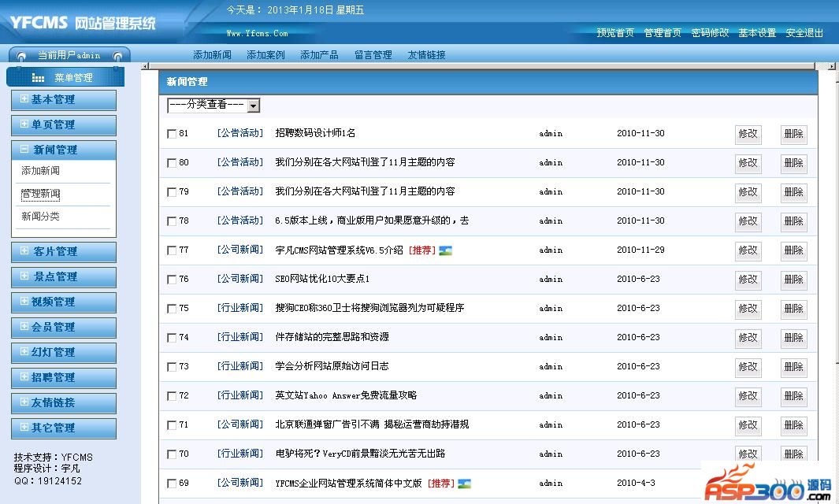This screenshot has width=839, height=504.
Task: Click the dotted grid icon beside 菜单管理
Action: (x=38, y=78)
